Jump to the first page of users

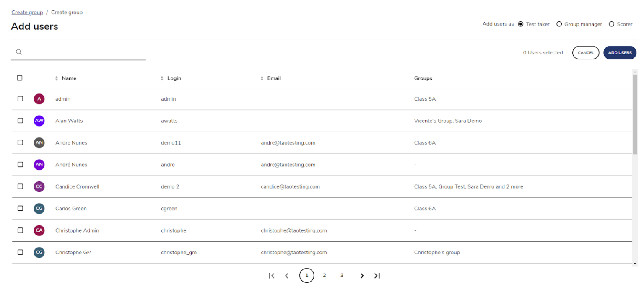271,275
